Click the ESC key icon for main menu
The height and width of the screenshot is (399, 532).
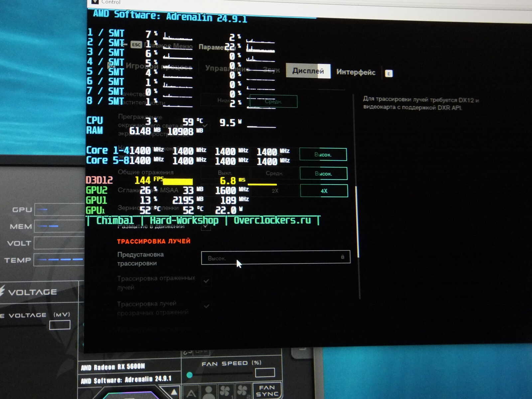[x=136, y=45]
